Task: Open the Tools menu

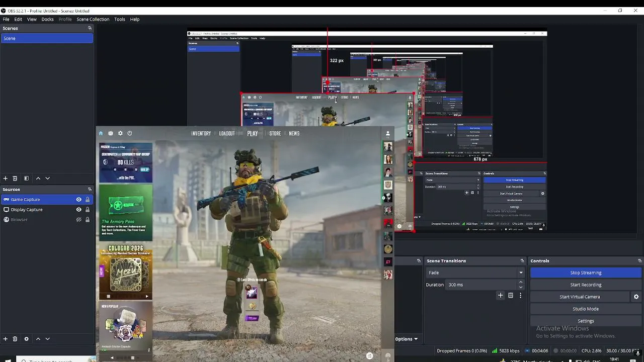Action: (x=120, y=19)
